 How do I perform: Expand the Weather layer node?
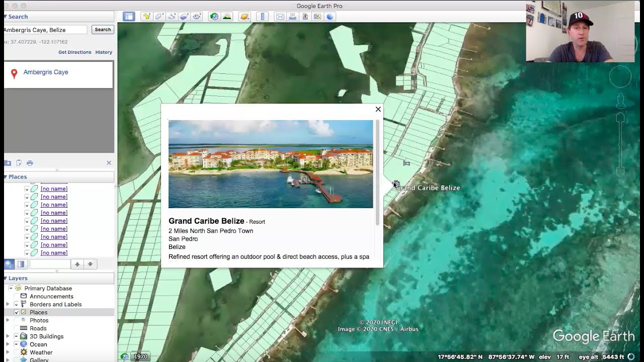[x=8, y=352]
